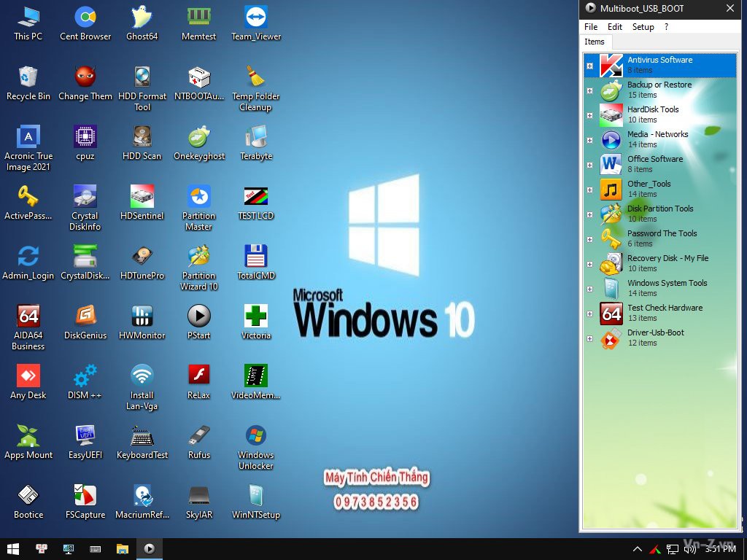Select HDD Format Tool icon
Screen dimensions: 747x560
(x=142, y=88)
